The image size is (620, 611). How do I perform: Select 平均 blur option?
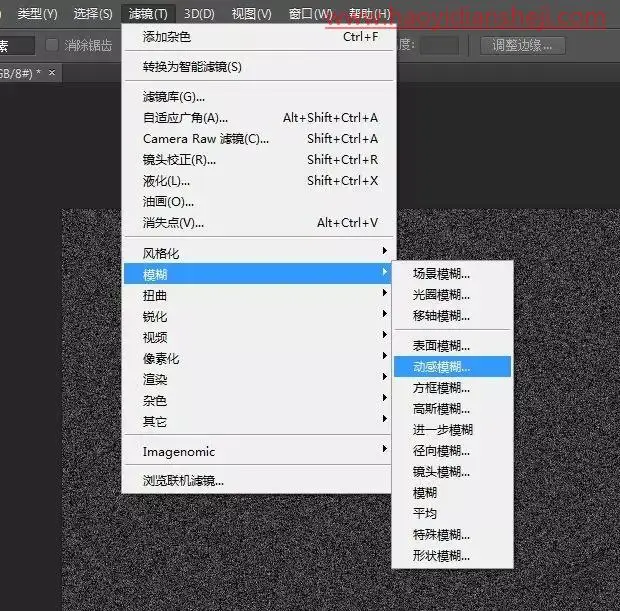coord(453,514)
